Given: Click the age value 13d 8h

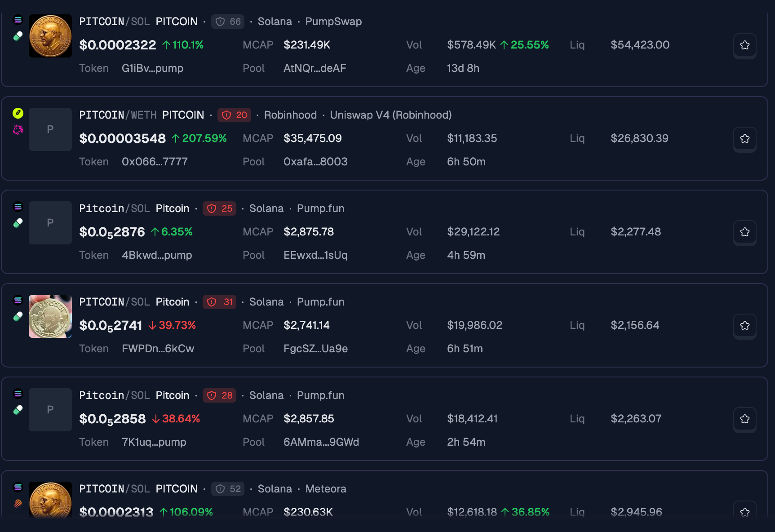Looking at the screenshot, I should click(x=463, y=68).
